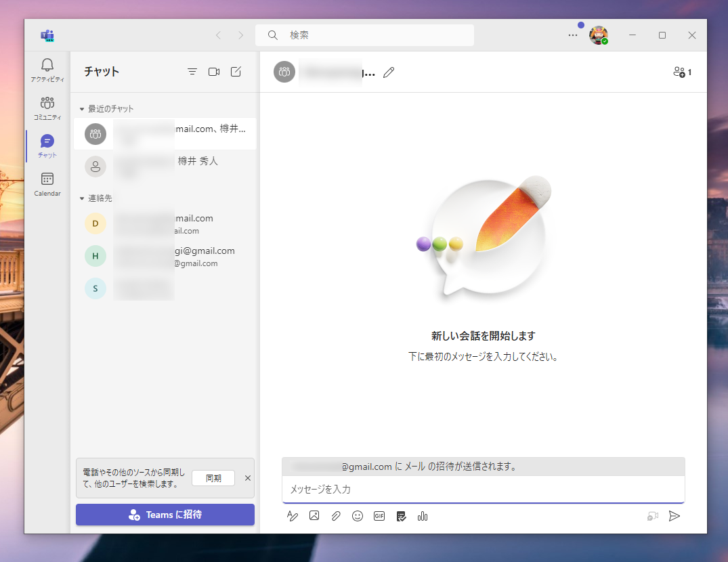Insert an image into the message
This screenshot has width=728, height=562.
coord(314,516)
